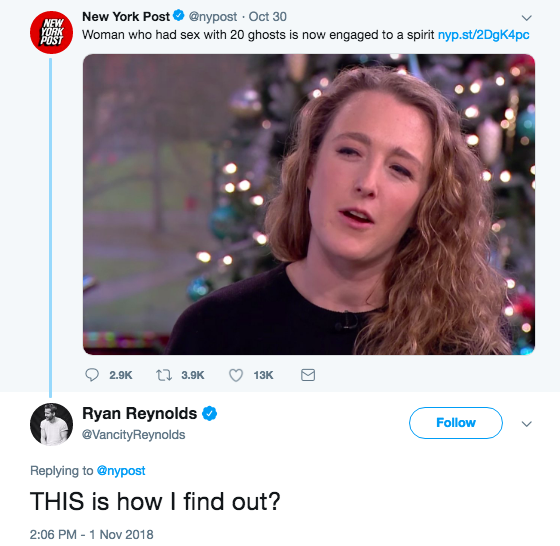Retweet the New York Post tweet
This screenshot has height=546, width=560.
[x=164, y=375]
